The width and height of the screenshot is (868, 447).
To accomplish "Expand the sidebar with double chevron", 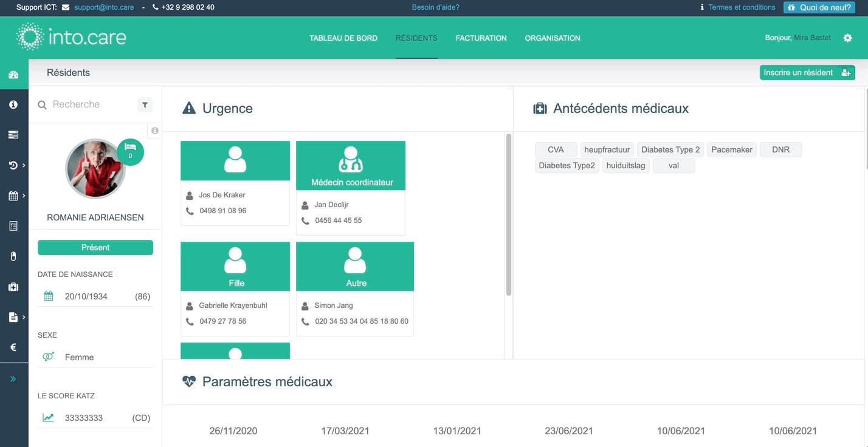I will pos(13,379).
